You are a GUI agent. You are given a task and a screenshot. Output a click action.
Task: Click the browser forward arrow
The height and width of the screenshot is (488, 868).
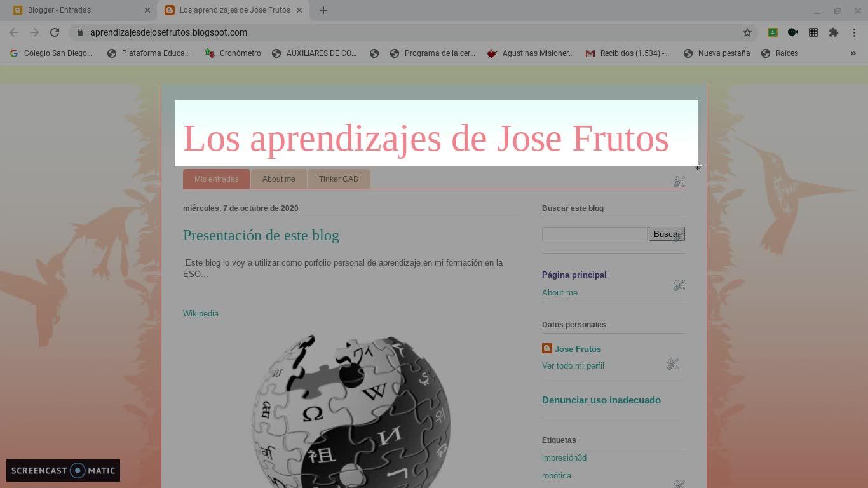[x=34, y=32]
